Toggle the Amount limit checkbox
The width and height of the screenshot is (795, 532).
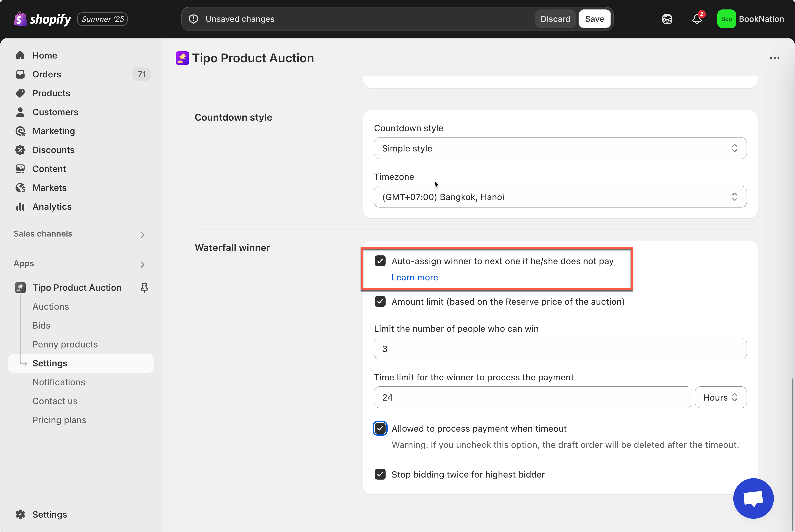coord(380,302)
